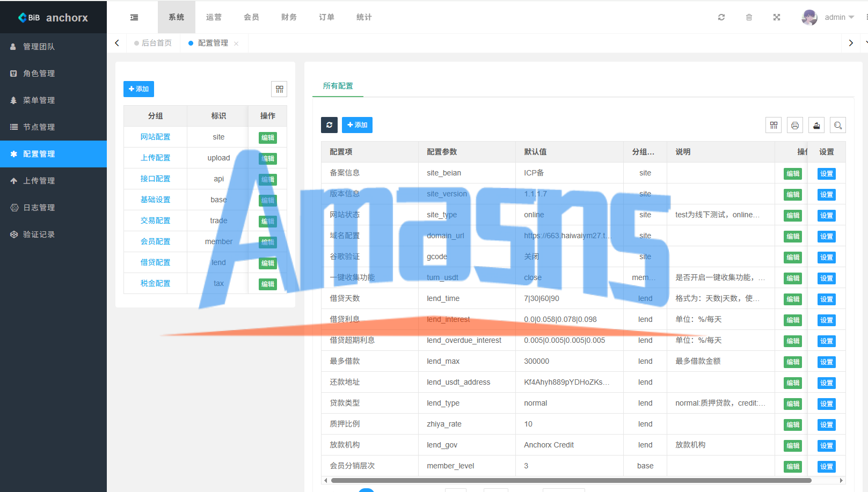Switch to the 后台首页 tab
The width and height of the screenshot is (868, 492).
tap(153, 43)
